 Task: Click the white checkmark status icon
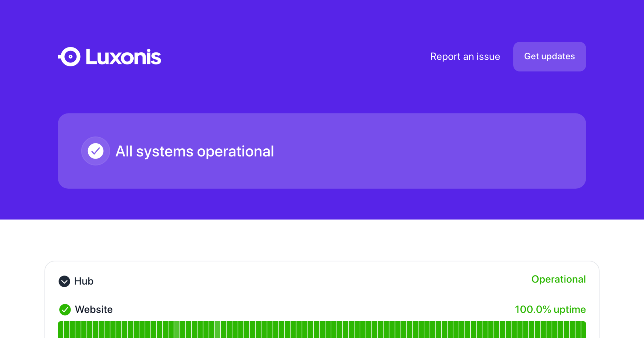point(96,151)
